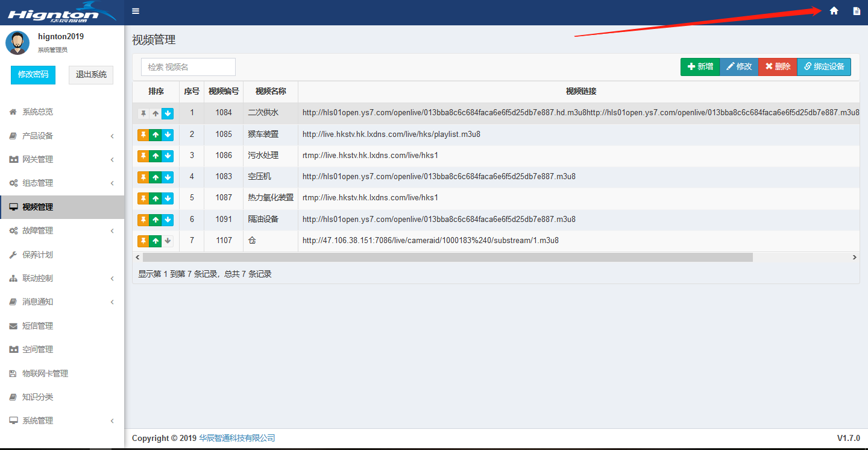Image resolution: width=868 pixels, height=450 pixels.
Task: Click the 华辰智通科技有限公司 footer link
Action: (237, 438)
